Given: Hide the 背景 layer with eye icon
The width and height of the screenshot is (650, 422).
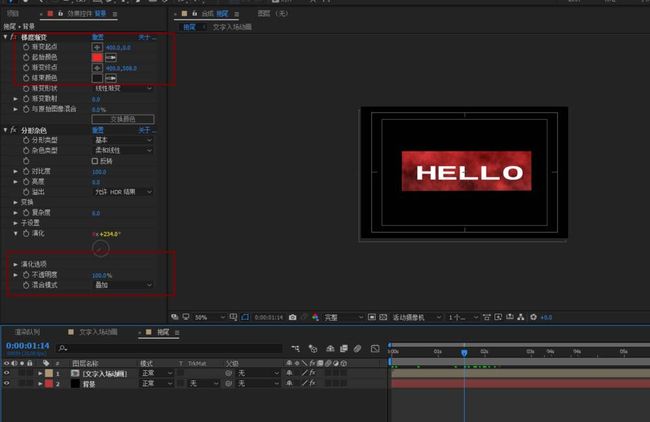Looking at the screenshot, I should point(6,383).
